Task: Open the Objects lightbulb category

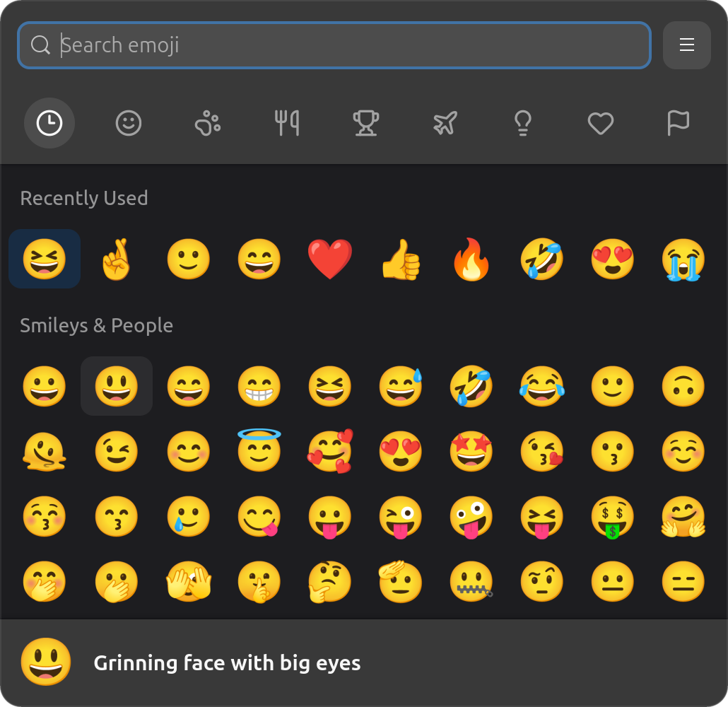Action: click(523, 123)
